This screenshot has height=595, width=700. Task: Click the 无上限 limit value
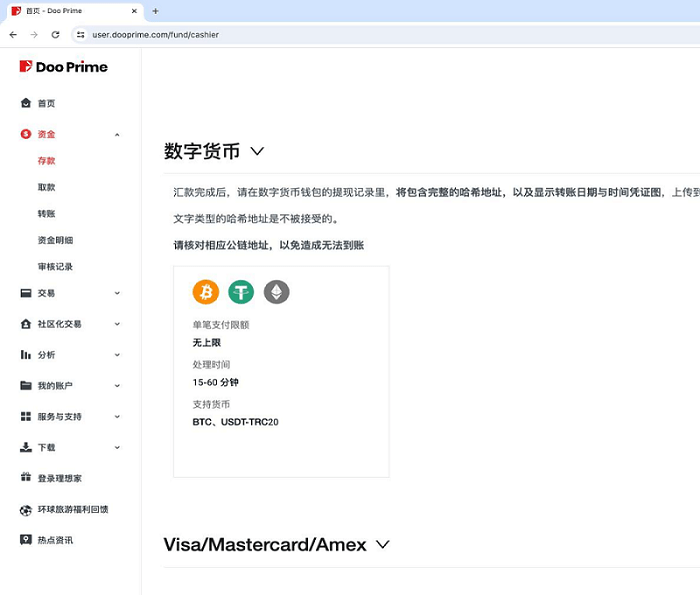coord(207,342)
